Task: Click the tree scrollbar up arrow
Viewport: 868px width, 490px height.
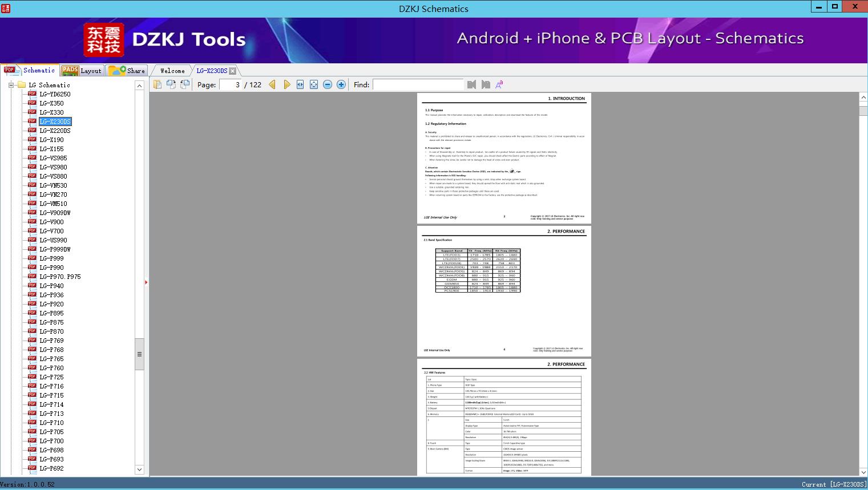Action: (139, 86)
